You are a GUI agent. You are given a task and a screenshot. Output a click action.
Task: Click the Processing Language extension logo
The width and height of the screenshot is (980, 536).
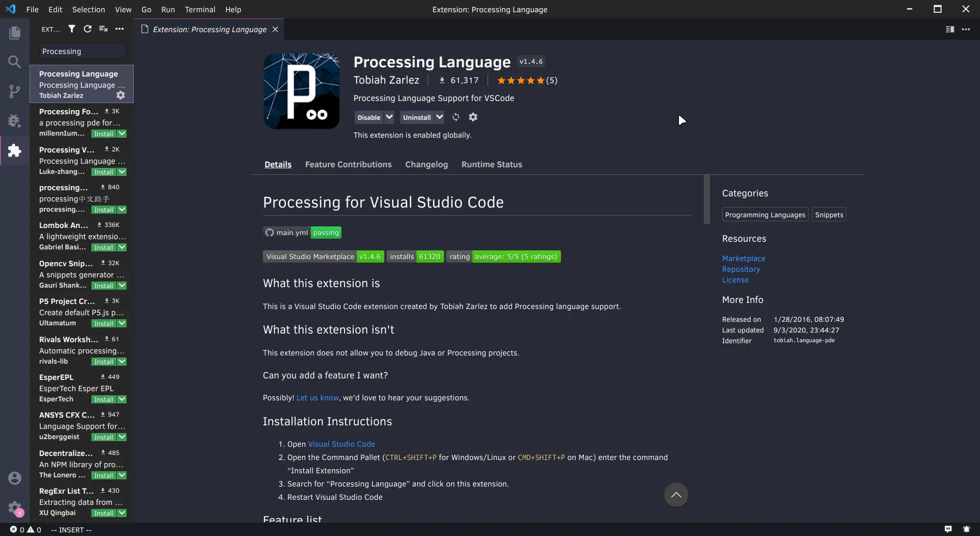click(301, 91)
